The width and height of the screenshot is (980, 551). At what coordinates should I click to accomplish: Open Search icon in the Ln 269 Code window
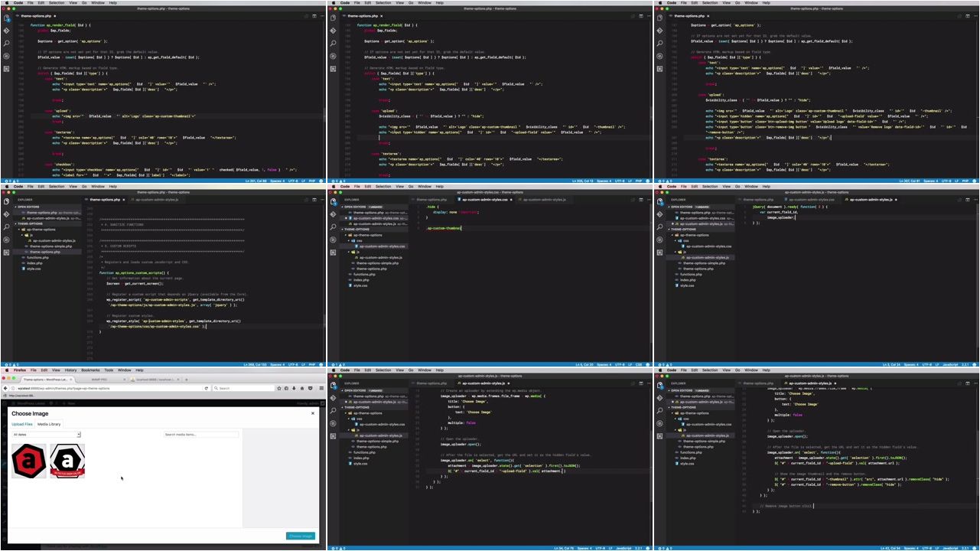coord(7,227)
